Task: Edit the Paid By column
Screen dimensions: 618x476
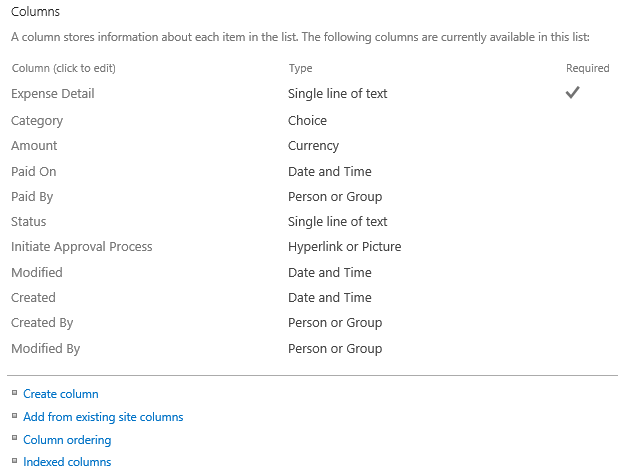Action: click(x=32, y=197)
